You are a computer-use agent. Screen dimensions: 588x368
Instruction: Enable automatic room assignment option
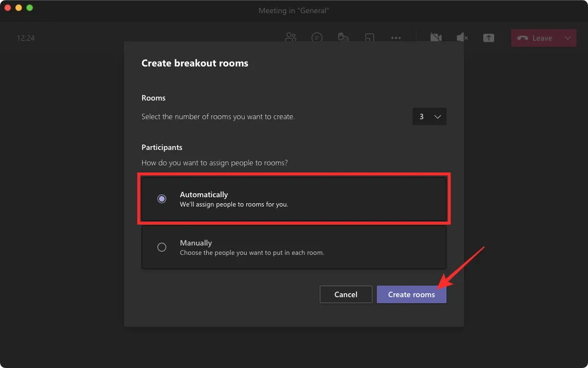162,199
